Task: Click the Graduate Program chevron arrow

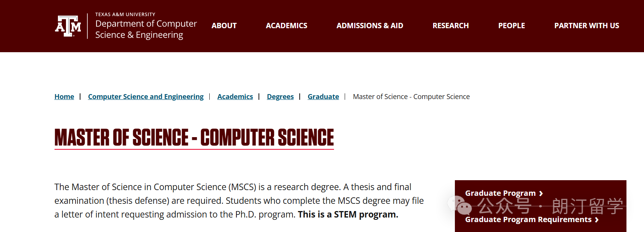Action: (541, 194)
